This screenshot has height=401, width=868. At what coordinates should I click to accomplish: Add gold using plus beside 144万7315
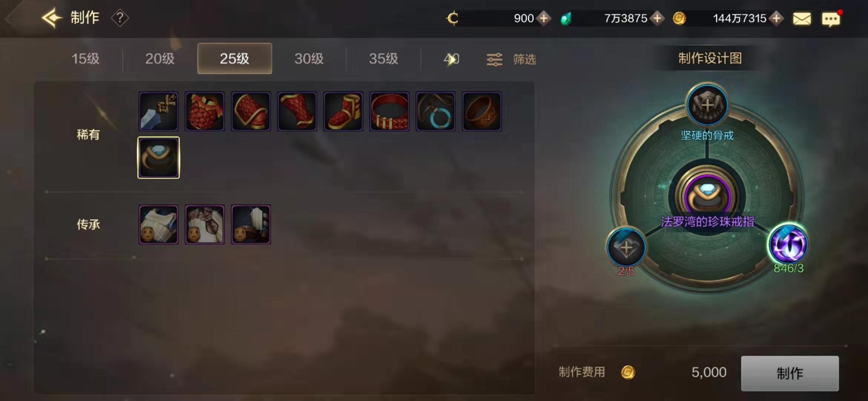[x=776, y=18]
